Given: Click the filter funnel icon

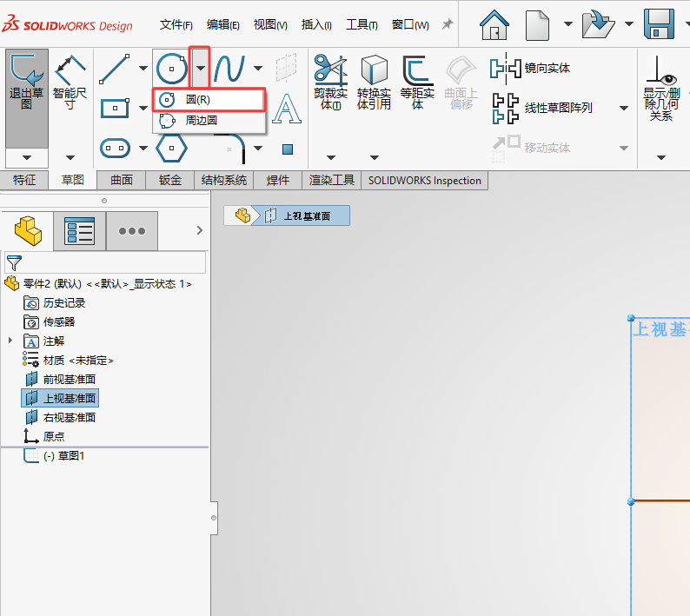Looking at the screenshot, I should [x=14, y=262].
